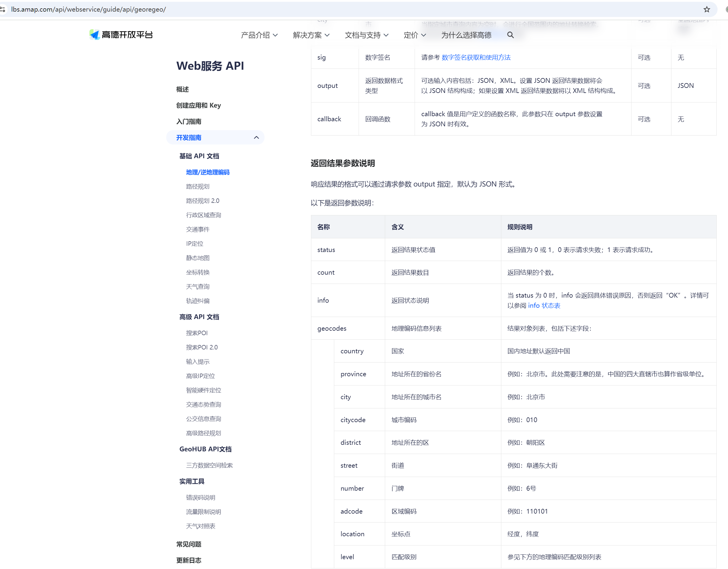
Task: Open the 文档与支持 dropdown
Action: coord(366,35)
